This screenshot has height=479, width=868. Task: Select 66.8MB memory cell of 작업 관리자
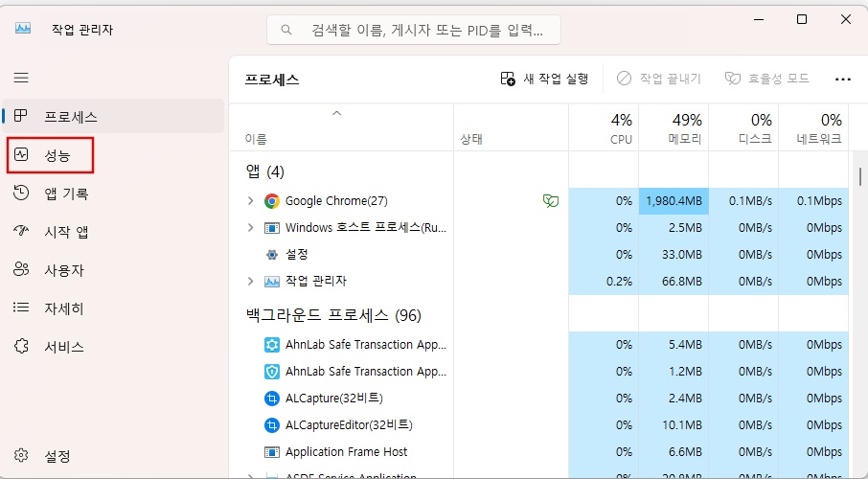pyautogui.click(x=674, y=282)
